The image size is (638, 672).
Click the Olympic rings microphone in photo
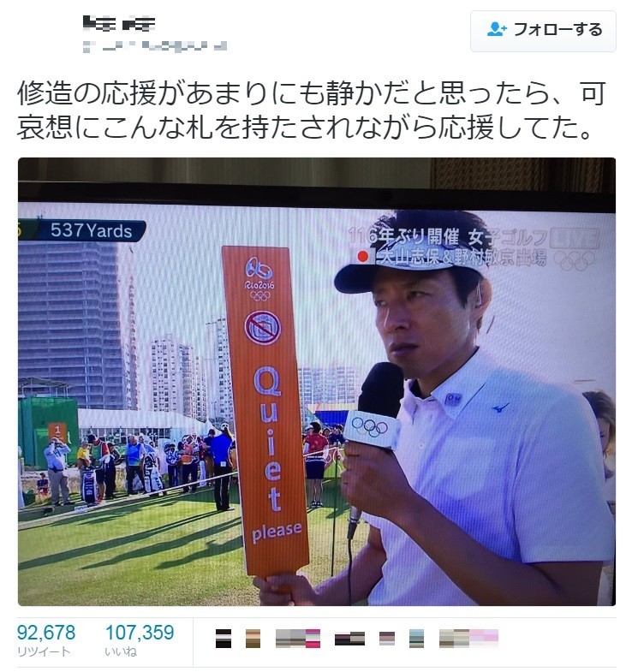pyautogui.click(x=373, y=429)
